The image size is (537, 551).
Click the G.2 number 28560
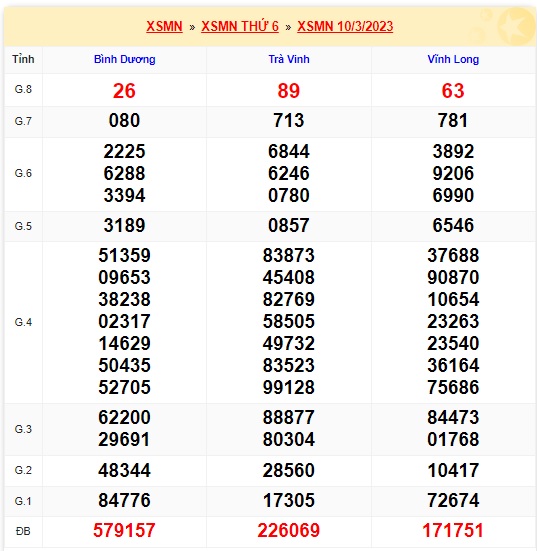pyautogui.click(x=289, y=471)
